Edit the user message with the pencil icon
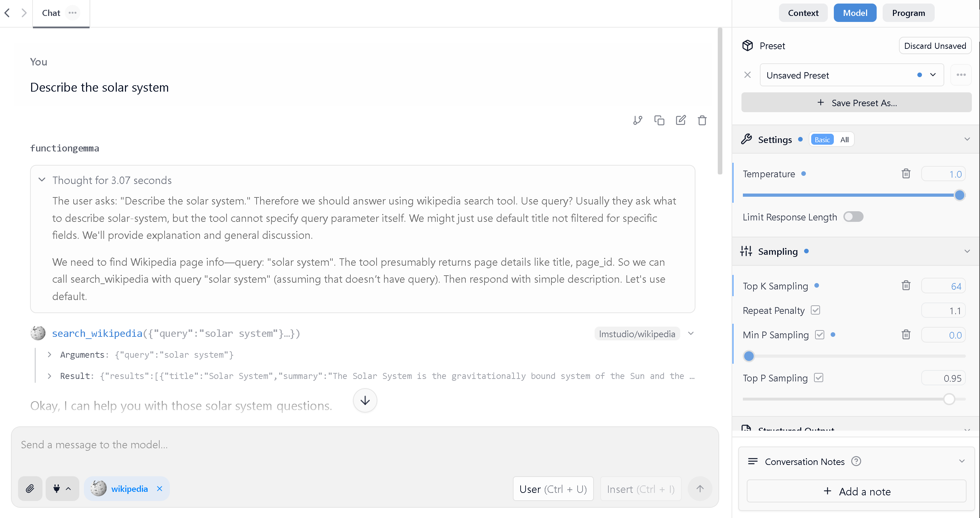The image size is (980, 518). (x=681, y=120)
